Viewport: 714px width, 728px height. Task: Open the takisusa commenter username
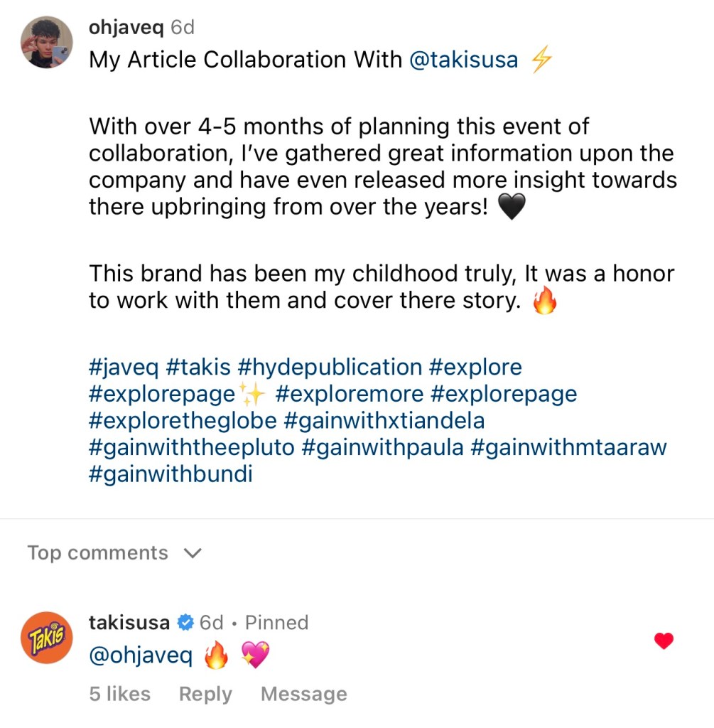129,623
